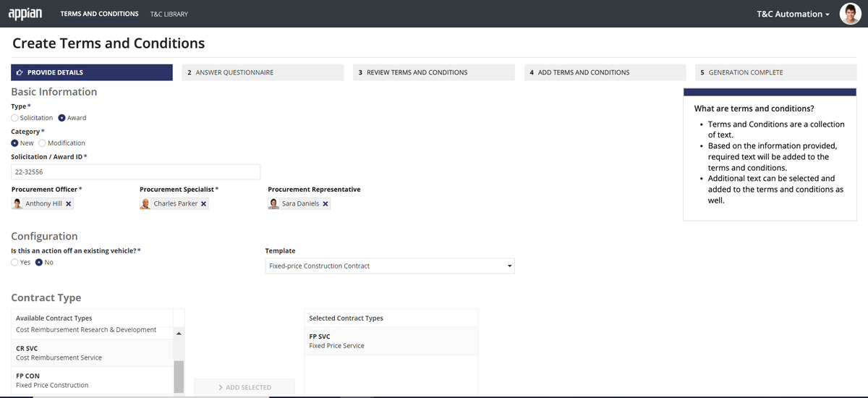Select FP CON Fixed Price Construction row
The width and height of the screenshot is (868, 398).
point(93,381)
